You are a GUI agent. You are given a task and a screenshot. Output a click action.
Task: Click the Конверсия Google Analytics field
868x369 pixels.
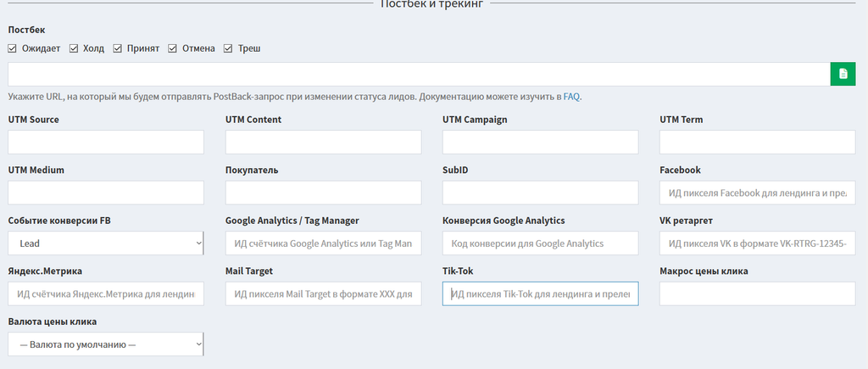540,243
